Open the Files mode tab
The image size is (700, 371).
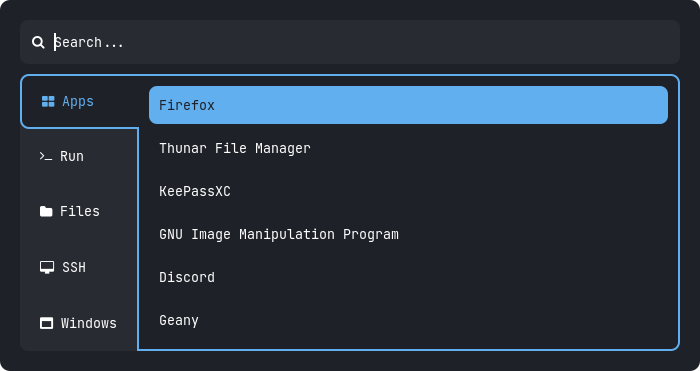click(79, 211)
